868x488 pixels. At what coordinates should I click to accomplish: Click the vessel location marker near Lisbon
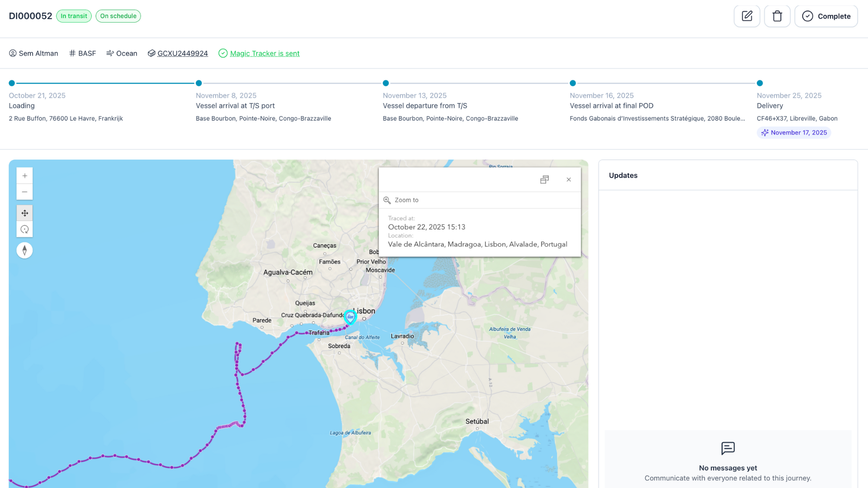(x=350, y=317)
